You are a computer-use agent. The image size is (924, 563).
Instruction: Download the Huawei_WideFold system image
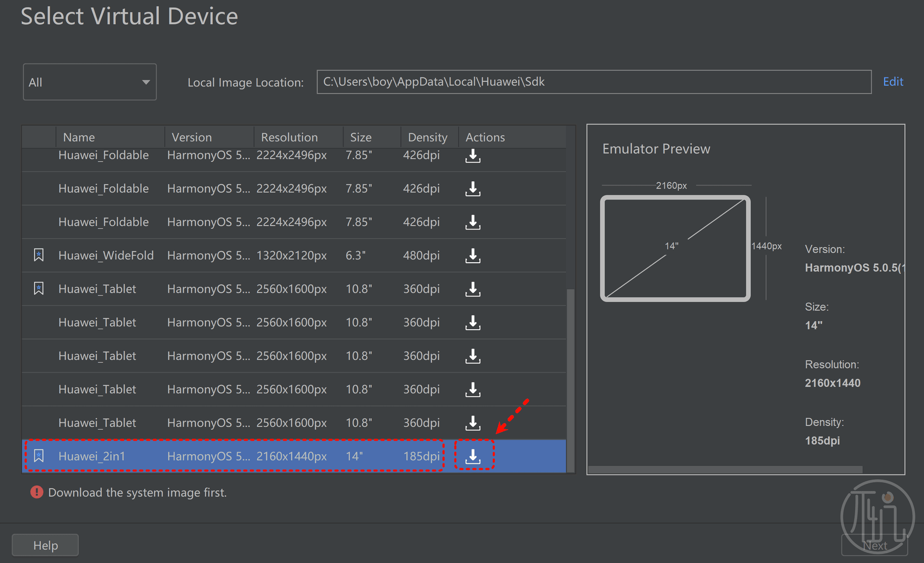click(473, 256)
